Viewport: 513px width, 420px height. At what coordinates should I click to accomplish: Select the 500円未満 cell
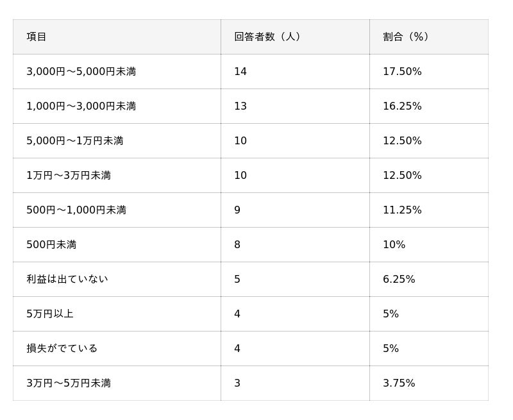coord(51,244)
